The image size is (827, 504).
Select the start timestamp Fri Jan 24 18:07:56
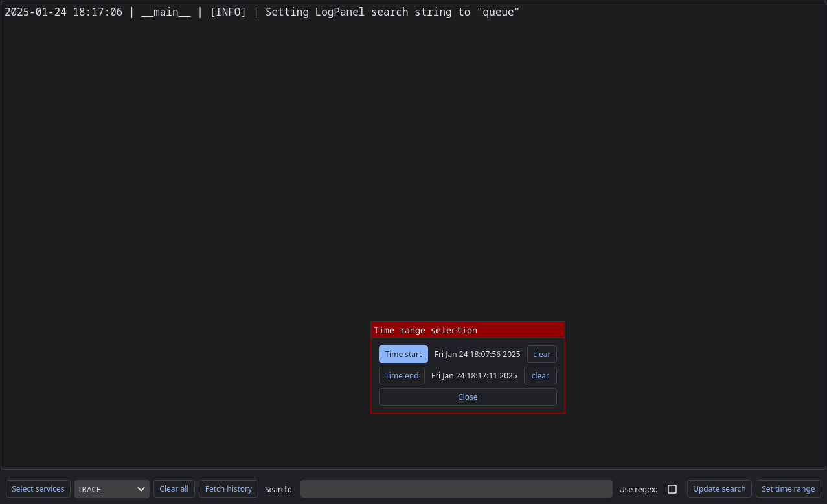pyautogui.click(x=477, y=354)
